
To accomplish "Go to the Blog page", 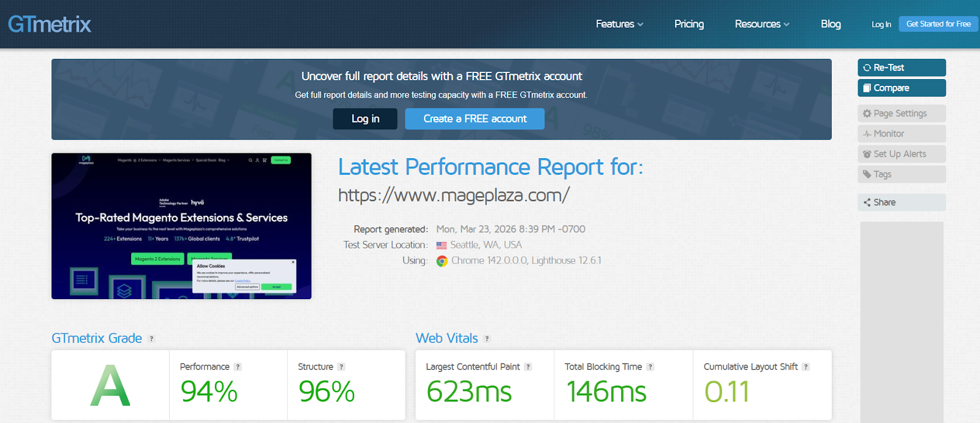I will pyautogui.click(x=831, y=24).
